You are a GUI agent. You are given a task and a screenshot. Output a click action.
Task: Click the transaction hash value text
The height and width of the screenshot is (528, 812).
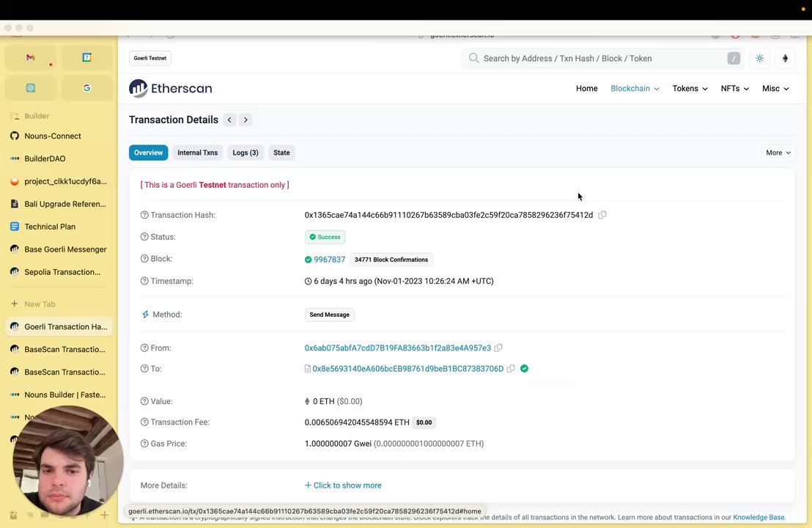tap(449, 215)
